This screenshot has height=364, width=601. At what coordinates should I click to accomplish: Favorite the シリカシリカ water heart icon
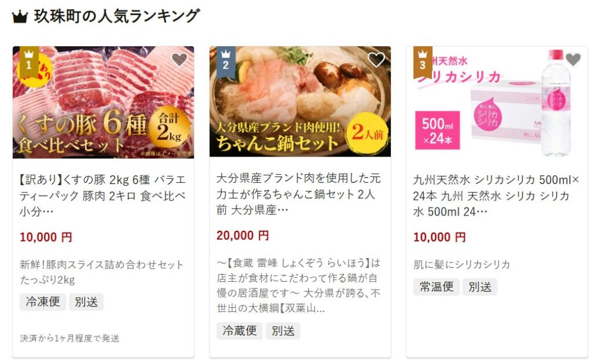573,59
